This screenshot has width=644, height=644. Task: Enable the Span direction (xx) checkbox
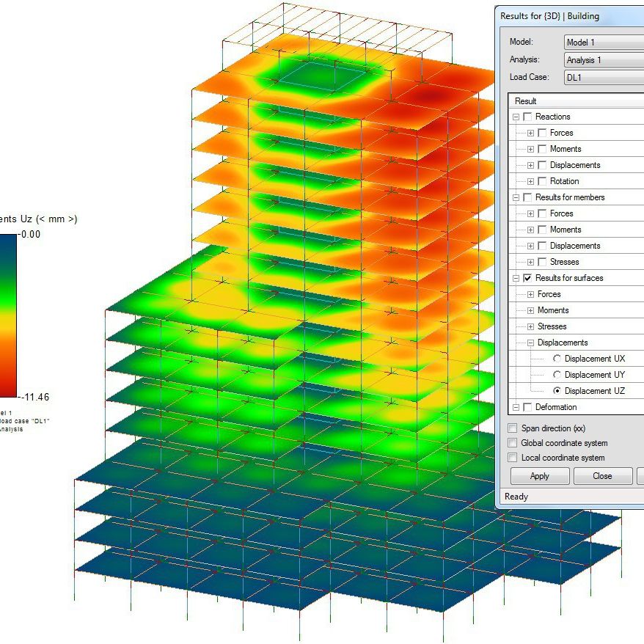point(512,428)
